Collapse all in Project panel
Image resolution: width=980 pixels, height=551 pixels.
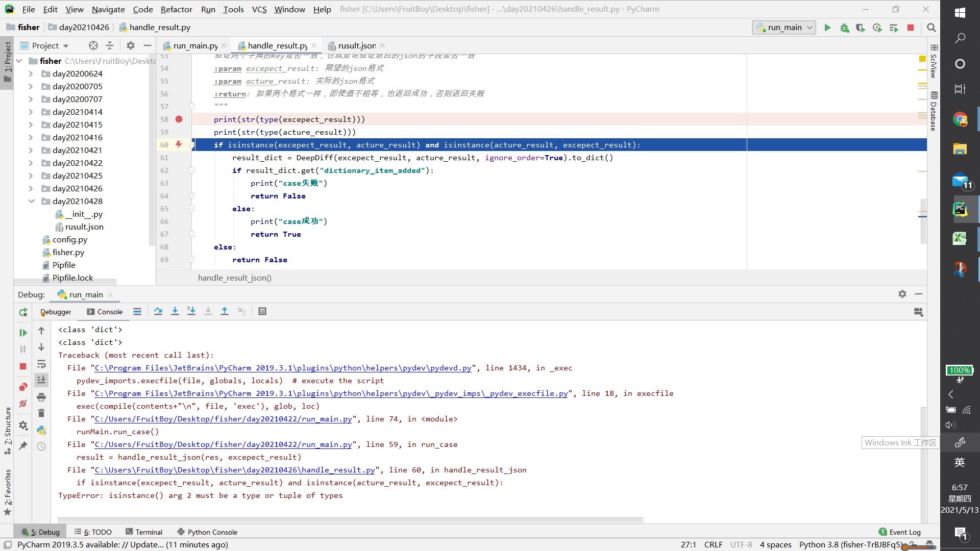tap(110, 45)
